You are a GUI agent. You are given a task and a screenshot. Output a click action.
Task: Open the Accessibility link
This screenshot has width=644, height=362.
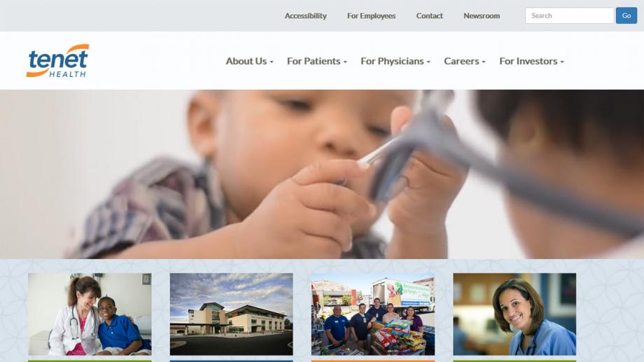pos(306,15)
